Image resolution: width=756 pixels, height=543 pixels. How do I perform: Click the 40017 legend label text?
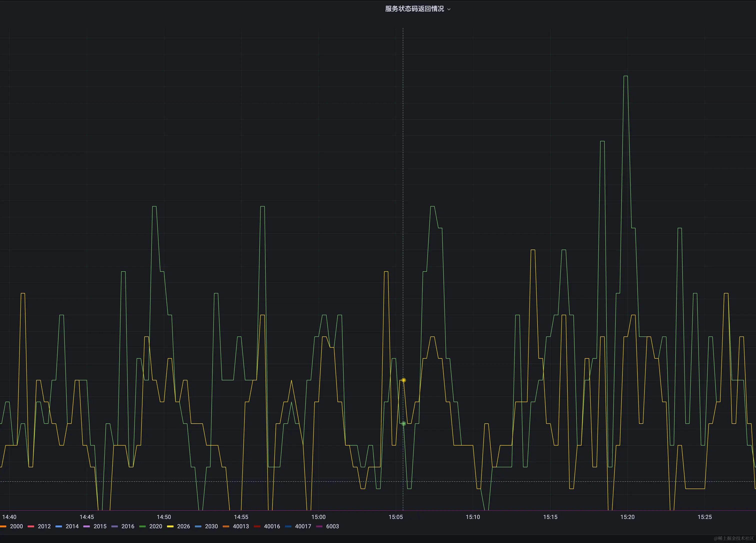pyautogui.click(x=303, y=526)
